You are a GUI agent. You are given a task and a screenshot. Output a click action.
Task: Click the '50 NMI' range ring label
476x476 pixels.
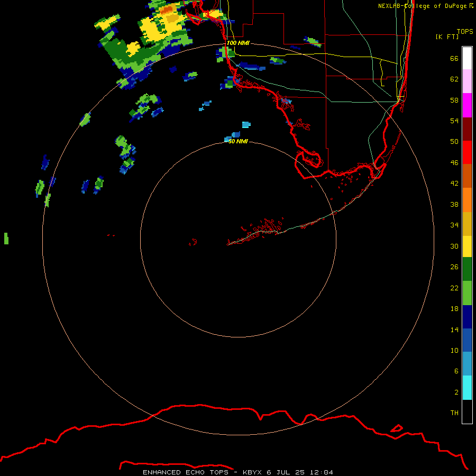pos(238,141)
